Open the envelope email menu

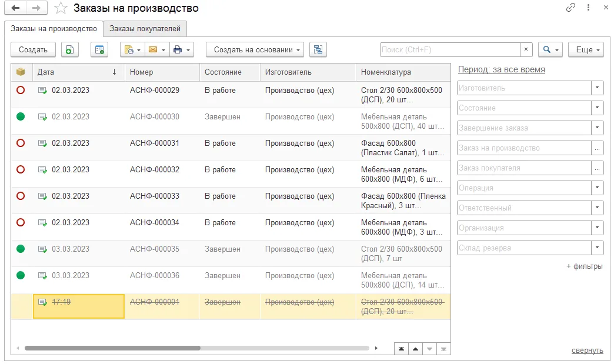coord(157,50)
